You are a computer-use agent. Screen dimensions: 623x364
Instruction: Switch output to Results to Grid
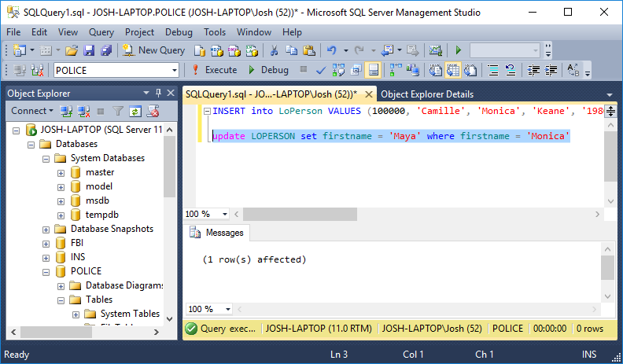point(453,70)
